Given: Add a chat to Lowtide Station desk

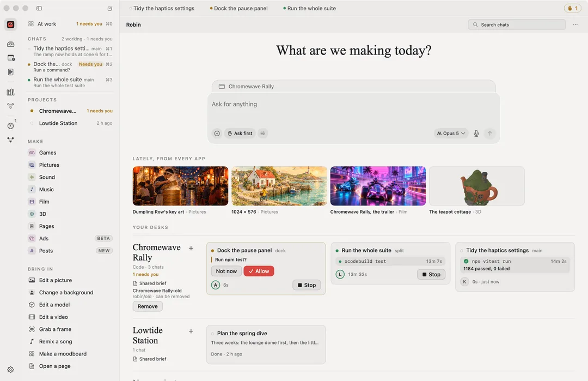Looking at the screenshot, I should coord(191,331).
